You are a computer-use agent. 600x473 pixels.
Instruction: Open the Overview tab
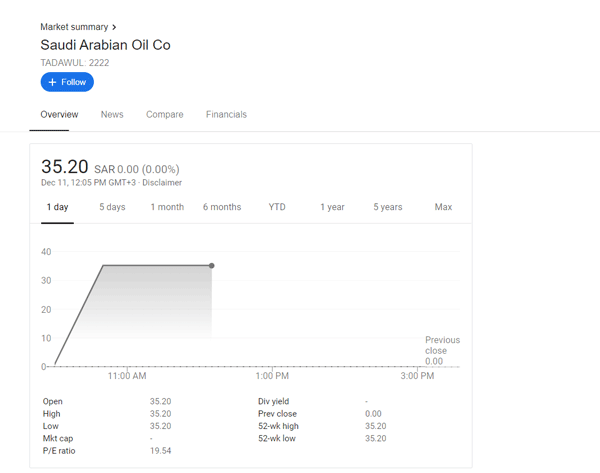pyautogui.click(x=59, y=115)
